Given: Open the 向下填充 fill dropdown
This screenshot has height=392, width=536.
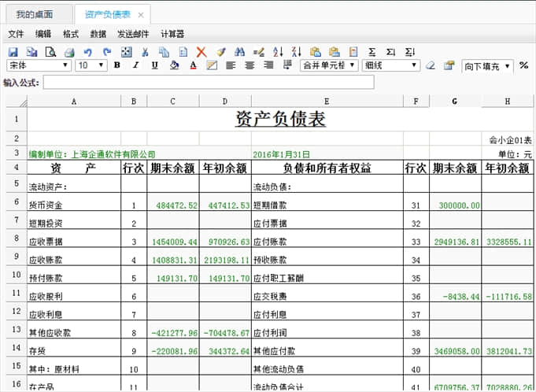Looking at the screenshot, I should (x=487, y=66).
